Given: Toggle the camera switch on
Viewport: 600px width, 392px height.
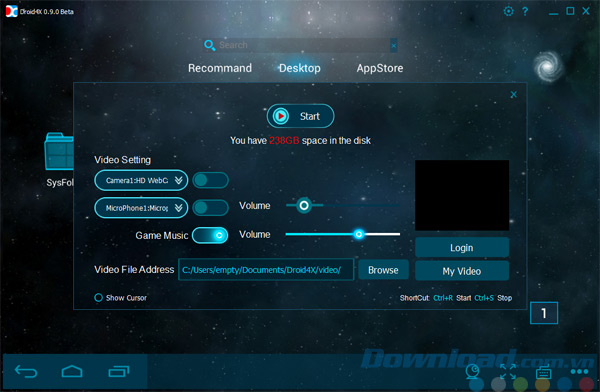Looking at the screenshot, I should 210,180.
